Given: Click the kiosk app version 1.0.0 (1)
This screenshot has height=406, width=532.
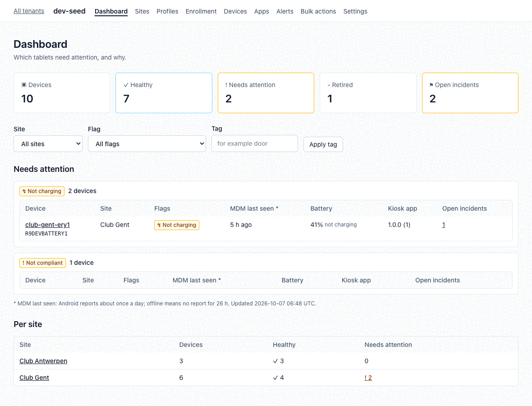Looking at the screenshot, I should coord(399,225).
